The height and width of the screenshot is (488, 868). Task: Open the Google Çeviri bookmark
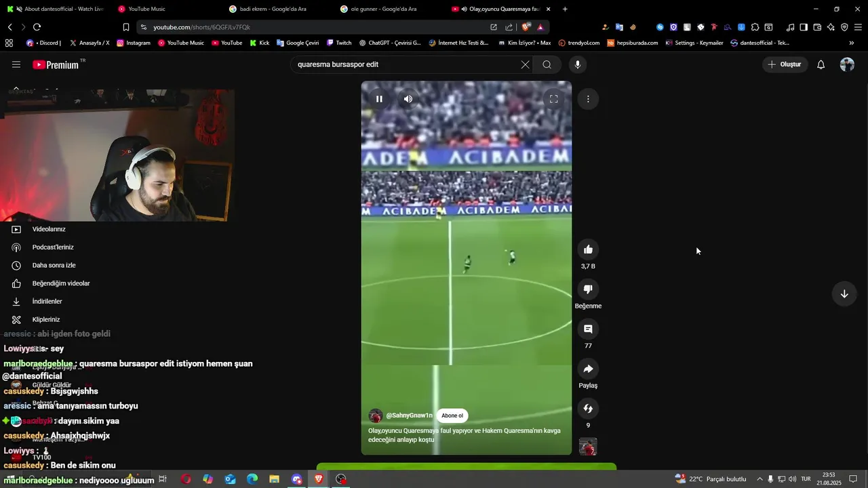[x=297, y=43]
